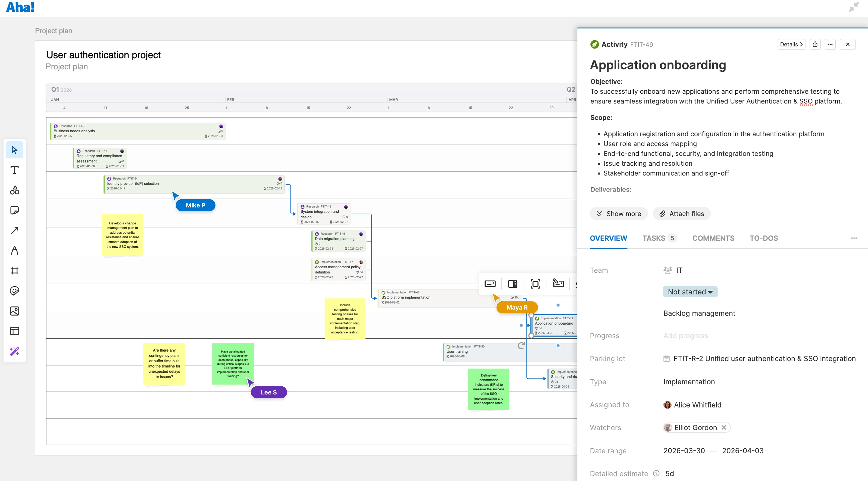The height and width of the screenshot is (481, 868).
Task: Open the Sticker/emoji tool
Action: 15,291
